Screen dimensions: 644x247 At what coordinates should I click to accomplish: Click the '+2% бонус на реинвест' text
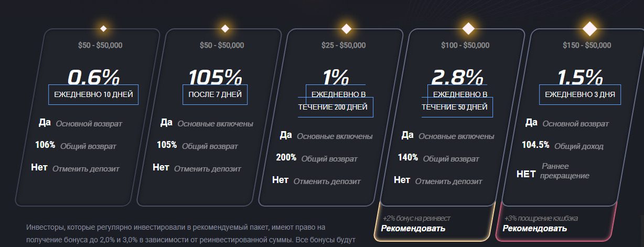(x=416, y=218)
